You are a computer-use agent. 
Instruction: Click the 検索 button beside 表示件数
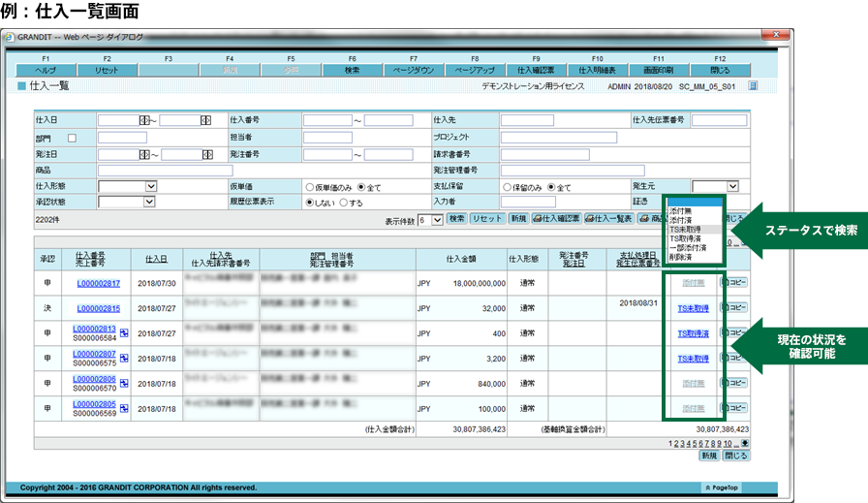456,219
